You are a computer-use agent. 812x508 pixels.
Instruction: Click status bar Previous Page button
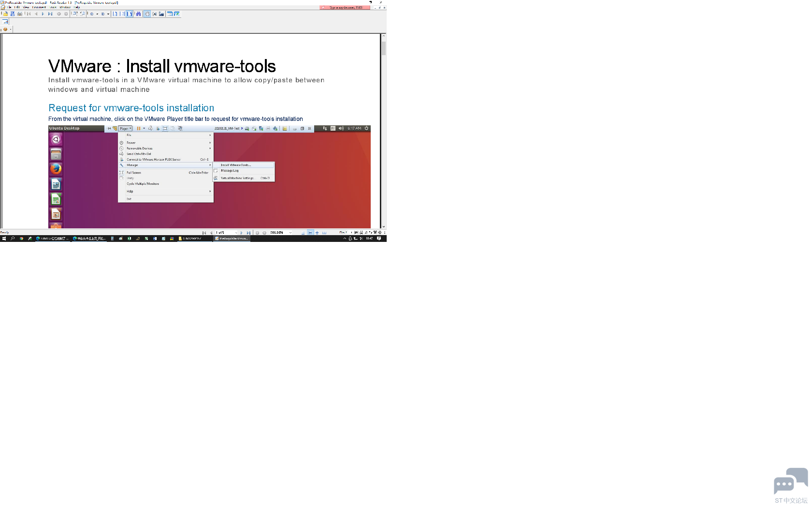click(x=211, y=233)
